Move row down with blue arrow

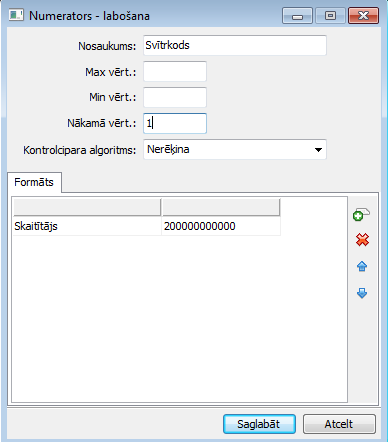362,293
